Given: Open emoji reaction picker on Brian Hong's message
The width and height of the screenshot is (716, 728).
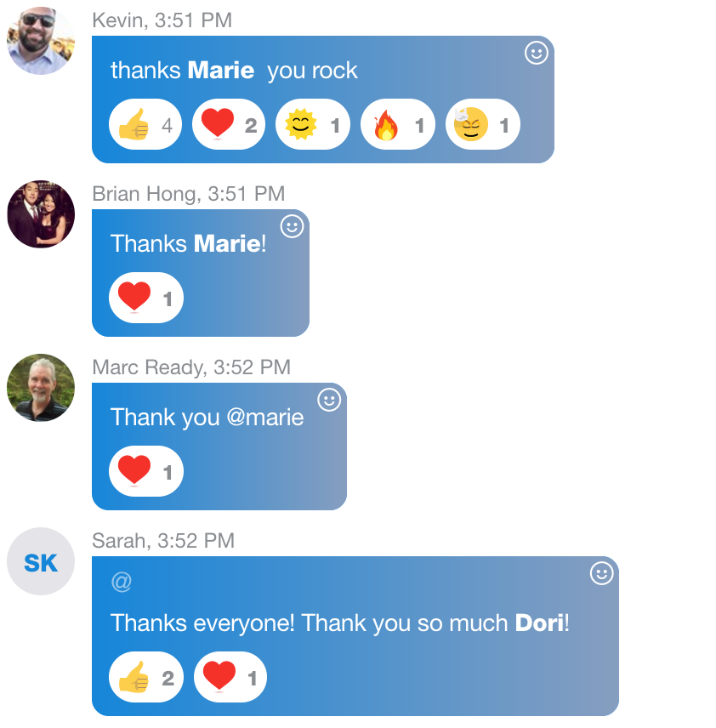Looking at the screenshot, I should pyautogui.click(x=292, y=226).
